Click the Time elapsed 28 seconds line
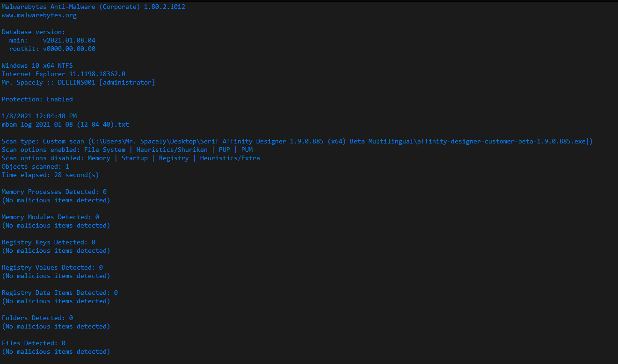The image size is (618, 364). click(x=51, y=175)
